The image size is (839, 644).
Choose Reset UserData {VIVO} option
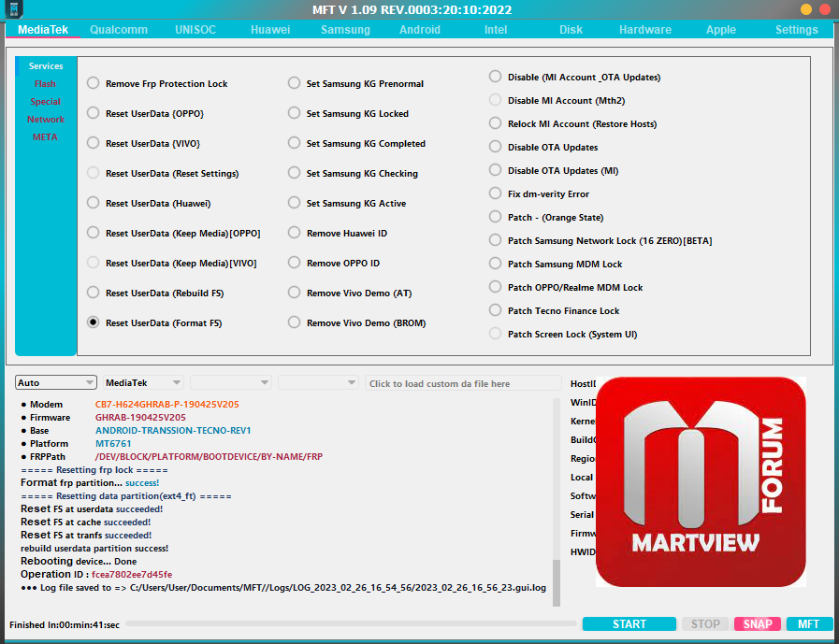point(144,143)
